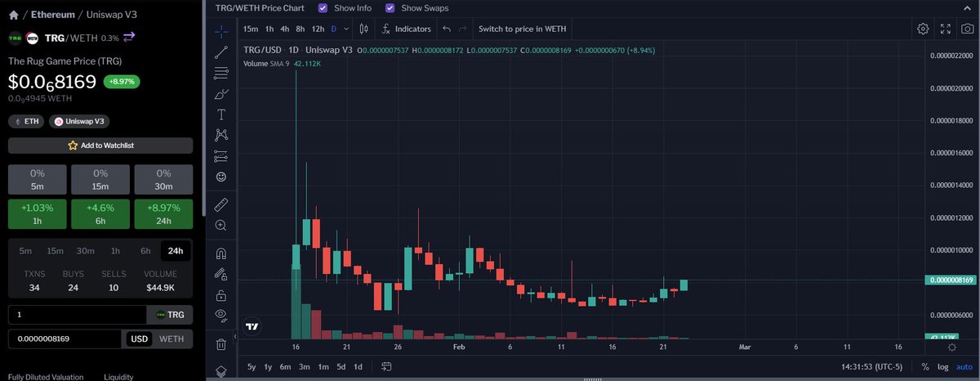Switch stats tab to 15m
Viewport: 980px width, 381px height.
(x=55, y=250)
